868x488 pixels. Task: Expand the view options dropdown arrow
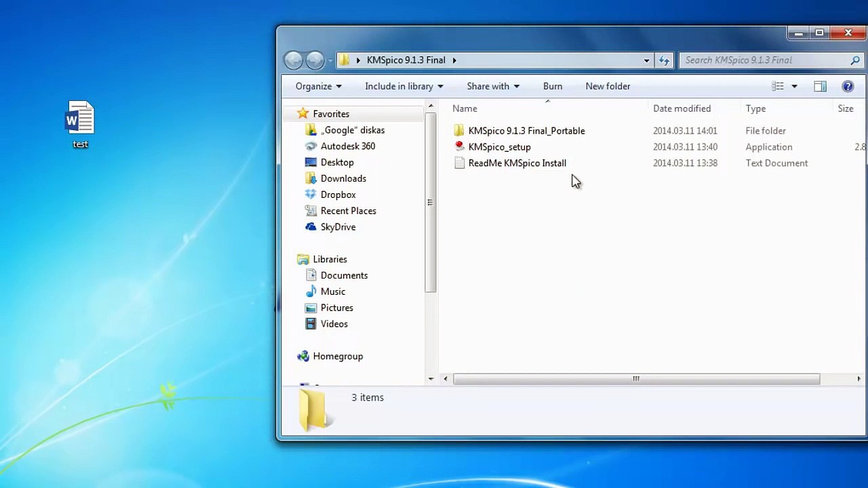pyautogui.click(x=794, y=86)
